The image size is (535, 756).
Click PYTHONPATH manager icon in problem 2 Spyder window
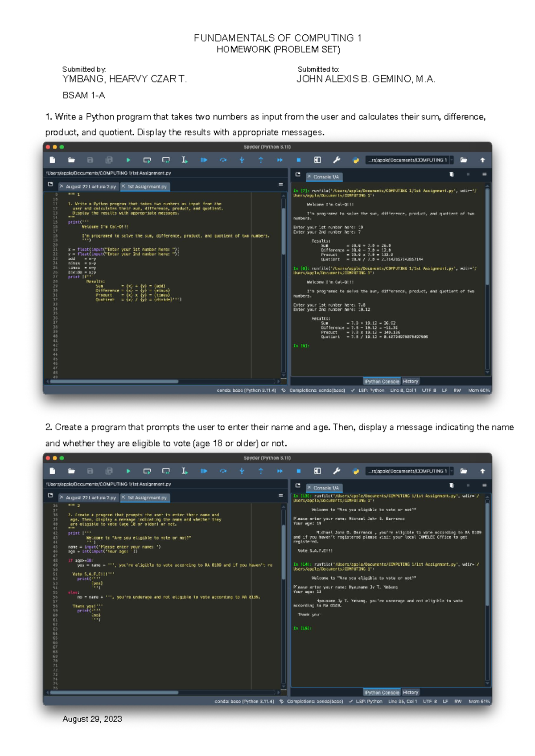coord(355,471)
